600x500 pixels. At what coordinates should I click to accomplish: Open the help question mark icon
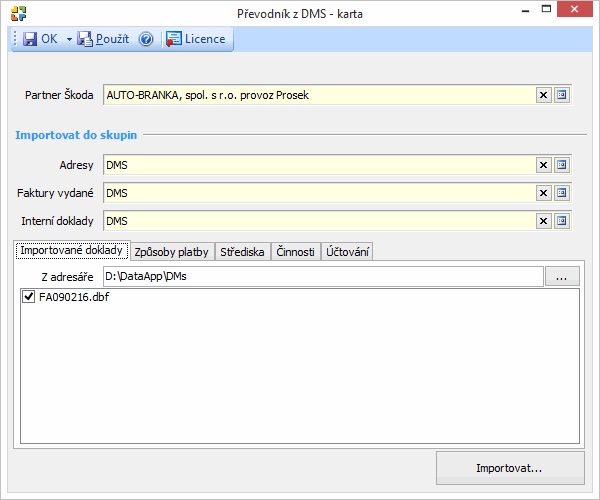146,39
